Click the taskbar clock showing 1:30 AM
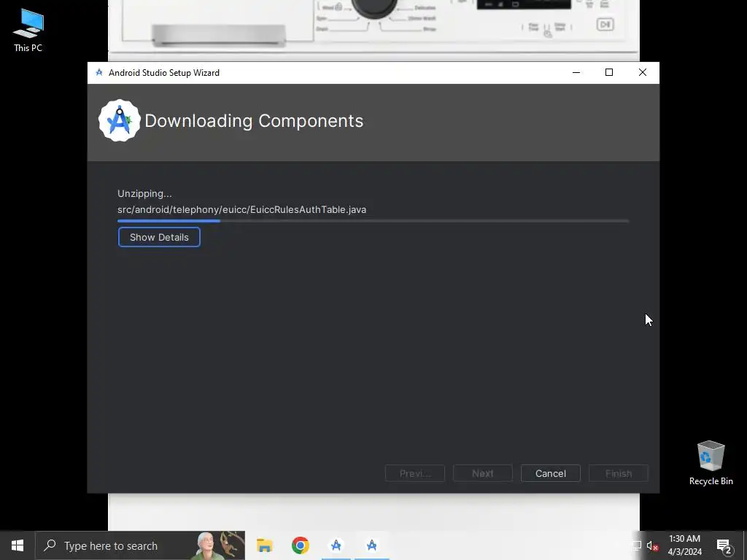Screen dimensions: 747x560 click(x=684, y=545)
